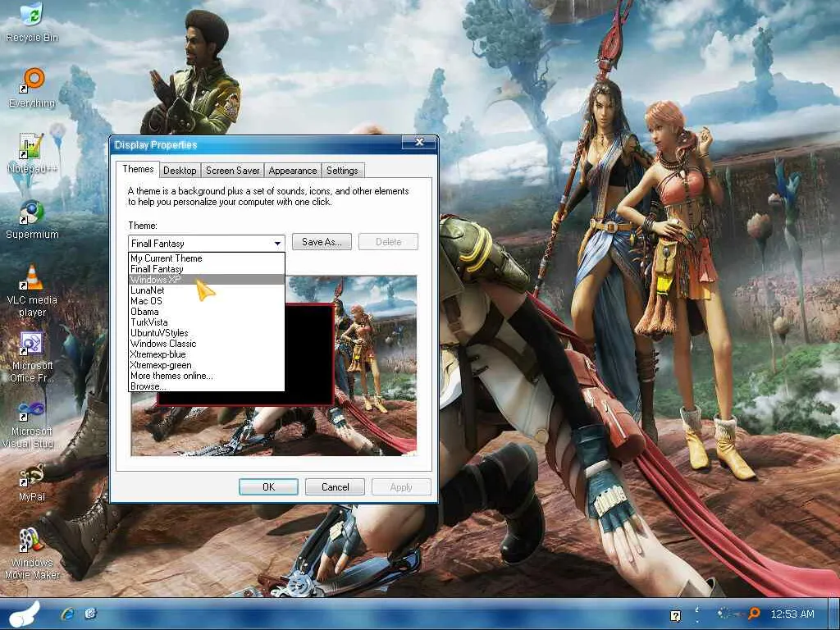
Task: Select the Notepad++ desktop icon
Action: [x=32, y=153]
